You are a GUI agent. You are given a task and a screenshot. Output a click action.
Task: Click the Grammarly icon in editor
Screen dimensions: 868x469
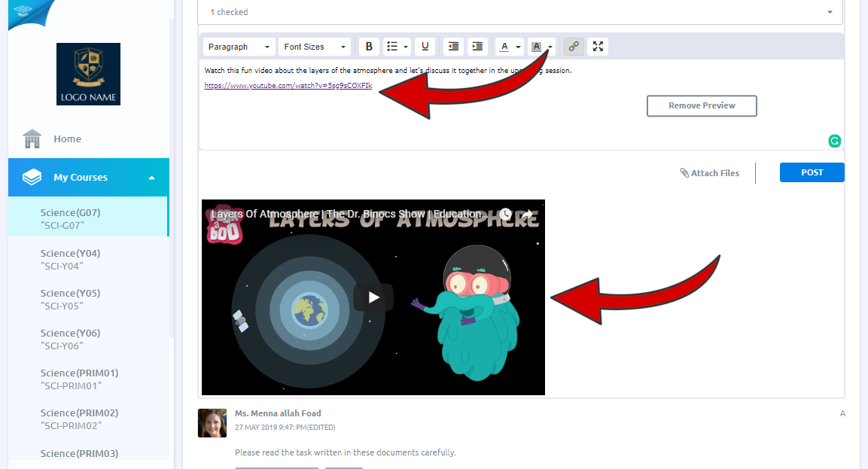point(834,141)
